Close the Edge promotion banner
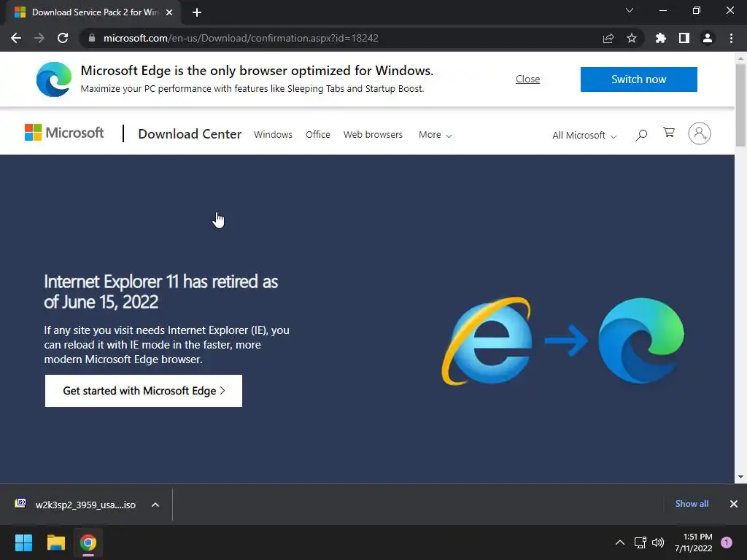This screenshot has width=747, height=560. [x=527, y=79]
